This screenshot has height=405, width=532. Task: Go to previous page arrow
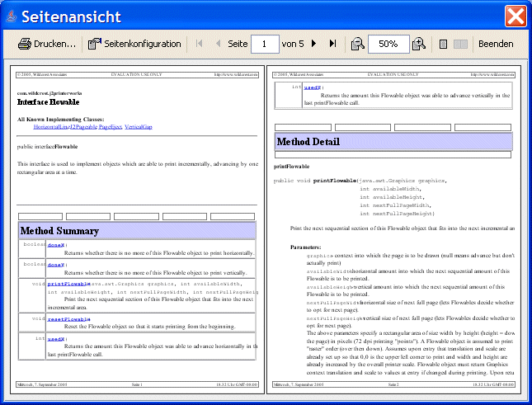click(218, 44)
